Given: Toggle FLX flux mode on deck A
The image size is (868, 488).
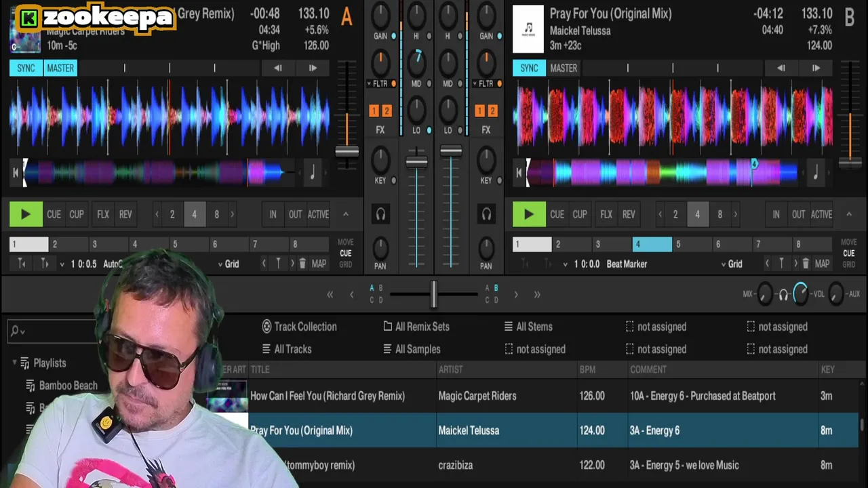Looking at the screenshot, I should pyautogui.click(x=103, y=214).
